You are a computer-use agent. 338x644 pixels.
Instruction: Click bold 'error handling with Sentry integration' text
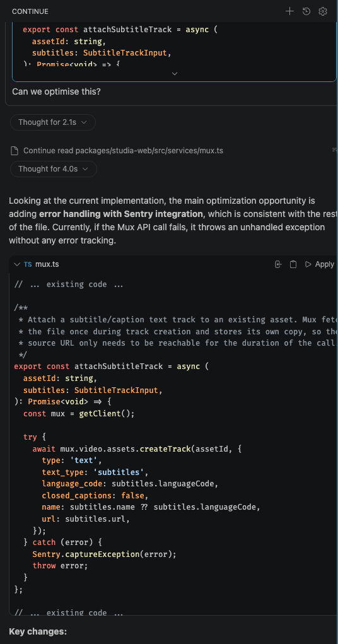(x=121, y=214)
